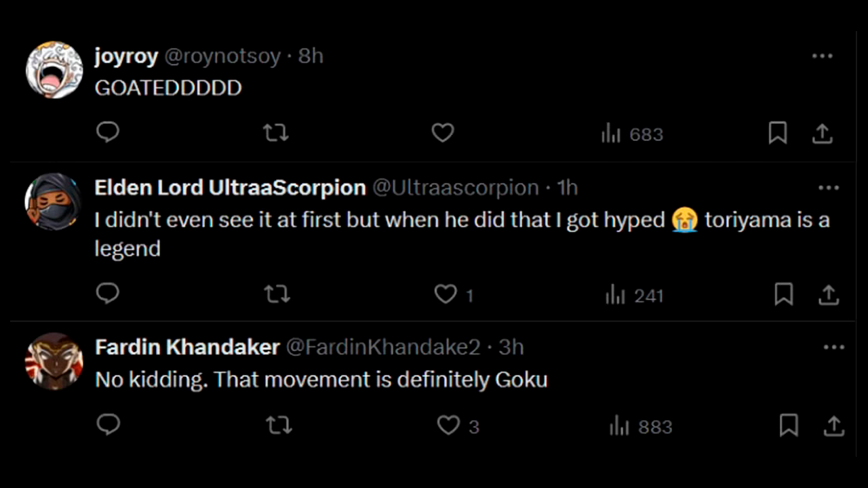The image size is (868, 488).
Task: View analytics showing 683 views
Action: coord(632,134)
